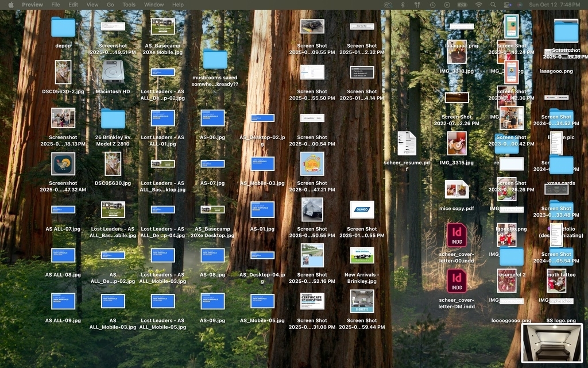Open the 26 Brinkley Rv Model Z folder
The height and width of the screenshot is (368, 588).
click(113, 118)
